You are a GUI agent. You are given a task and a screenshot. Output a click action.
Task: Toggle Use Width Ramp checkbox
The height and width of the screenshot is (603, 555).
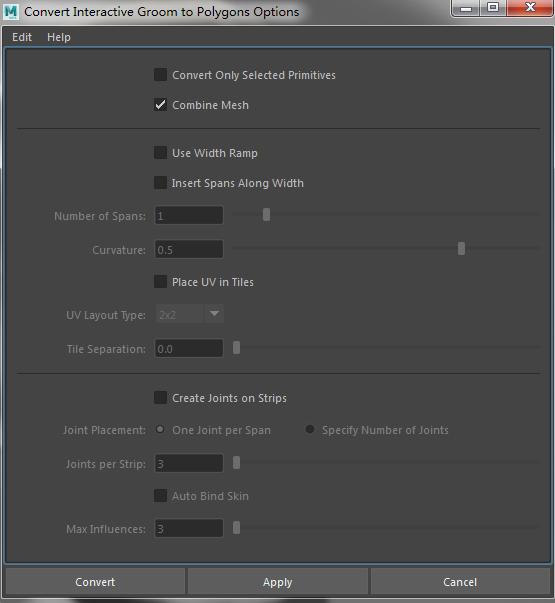pyautogui.click(x=160, y=153)
